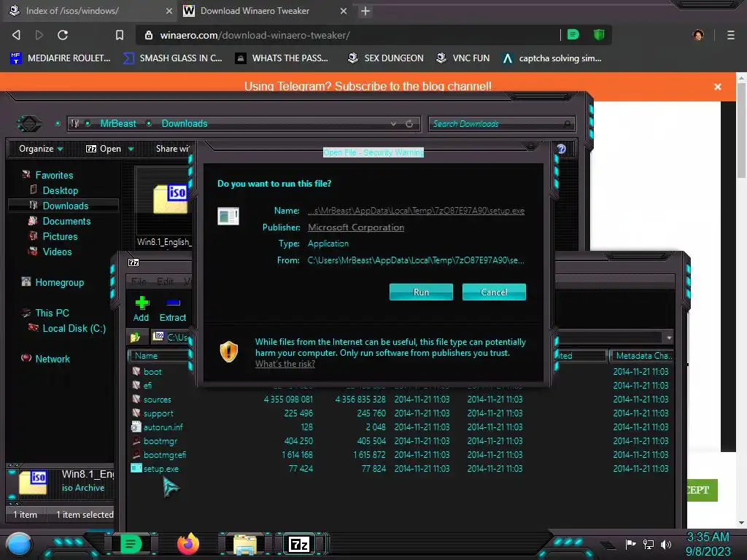The width and height of the screenshot is (747, 560).
Task: Select the support folder in 7-Zip
Action: pyautogui.click(x=158, y=413)
